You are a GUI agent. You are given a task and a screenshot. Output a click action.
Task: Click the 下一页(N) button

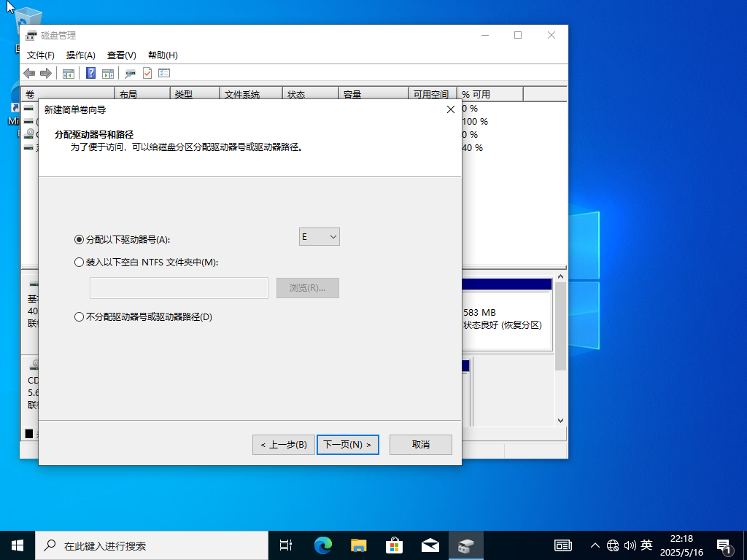pos(348,445)
